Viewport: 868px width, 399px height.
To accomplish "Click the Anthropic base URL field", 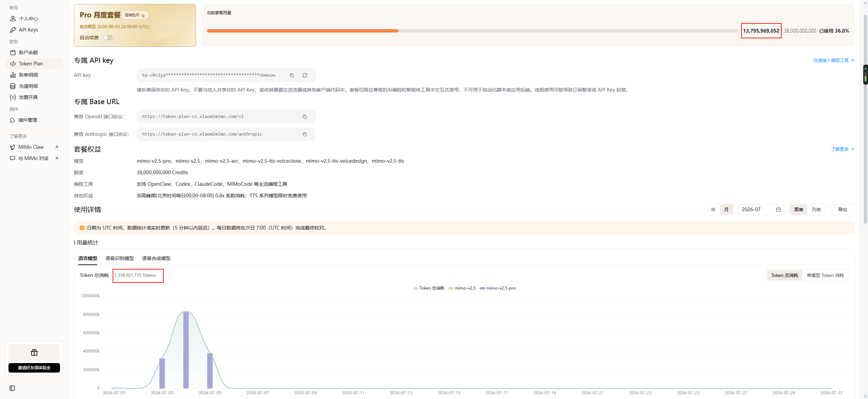I will click(226, 134).
